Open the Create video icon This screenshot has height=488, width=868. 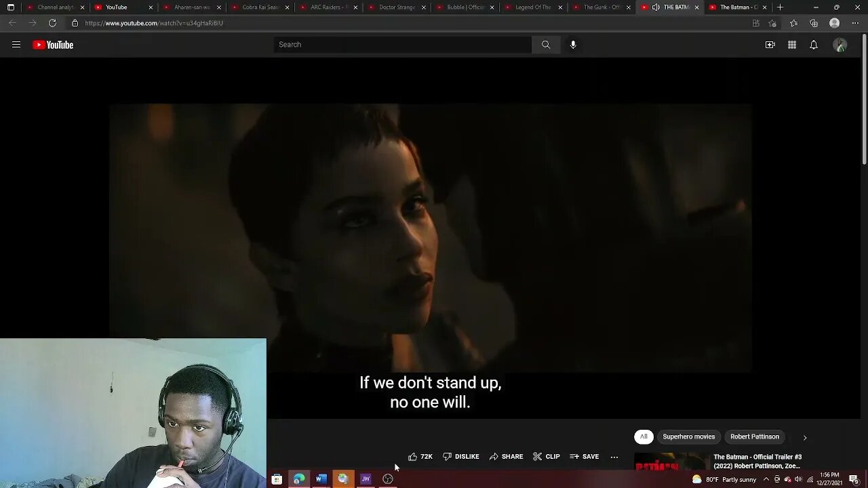point(770,45)
